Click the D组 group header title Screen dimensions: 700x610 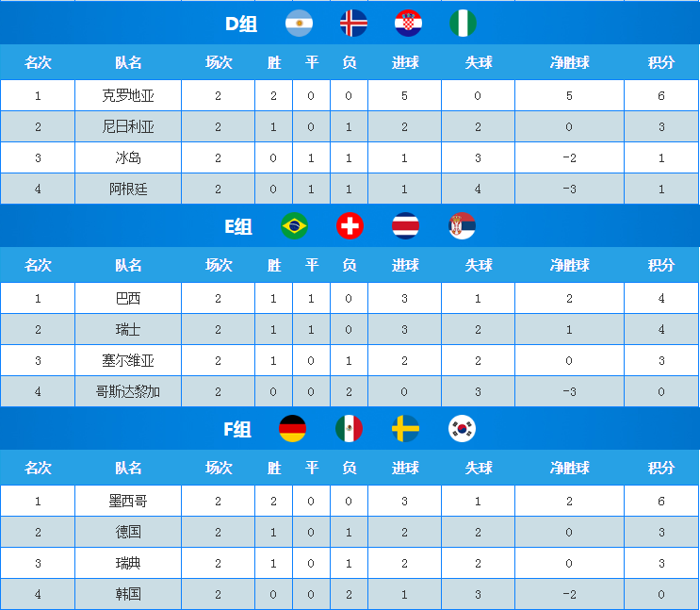pyautogui.click(x=241, y=24)
